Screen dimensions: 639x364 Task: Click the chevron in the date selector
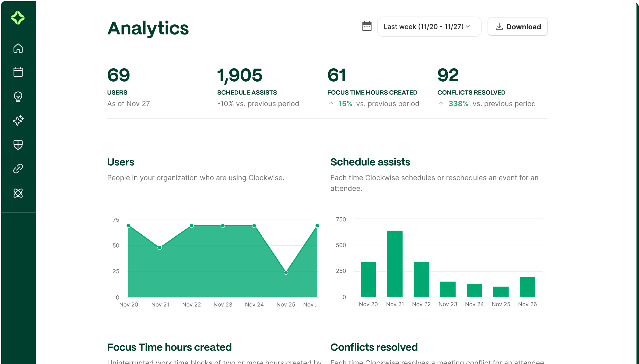(468, 27)
